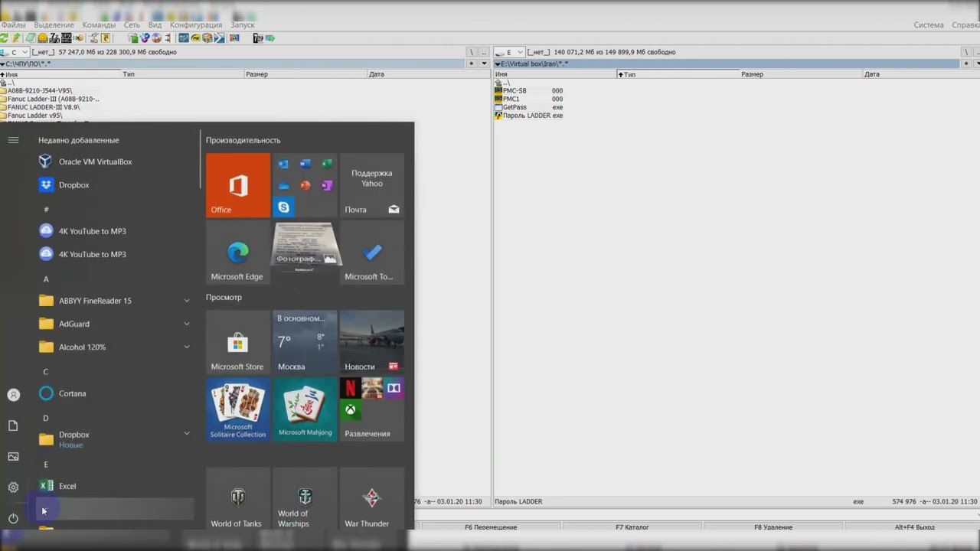Viewport: 980px width, 551px height.
Task: Sort right panel by Тип column
Action: pos(678,74)
